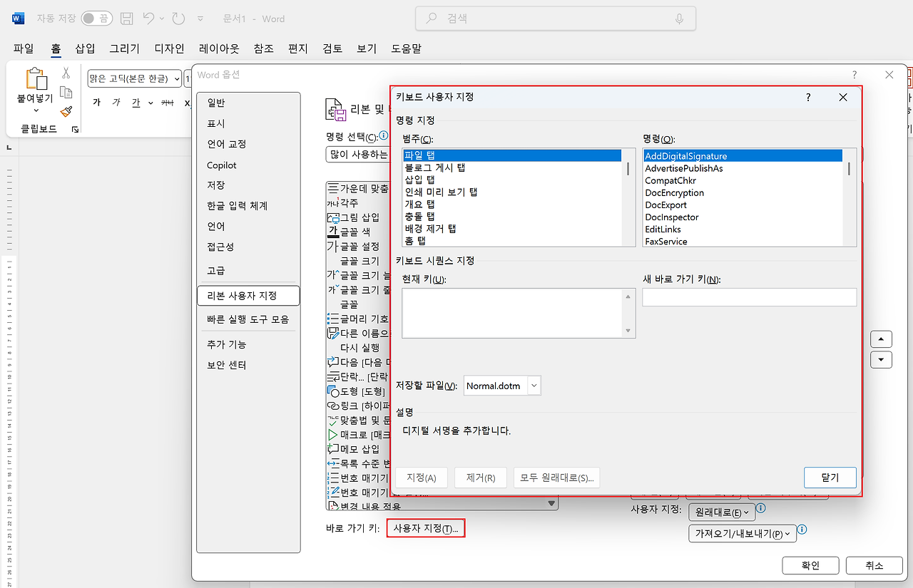Toggle Bold (가) formatting
Image resolution: width=913 pixels, height=588 pixels.
point(98,103)
